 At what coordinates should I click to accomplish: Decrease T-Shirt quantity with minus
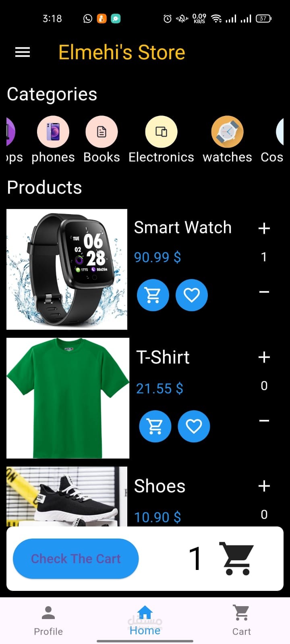pos(264,421)
